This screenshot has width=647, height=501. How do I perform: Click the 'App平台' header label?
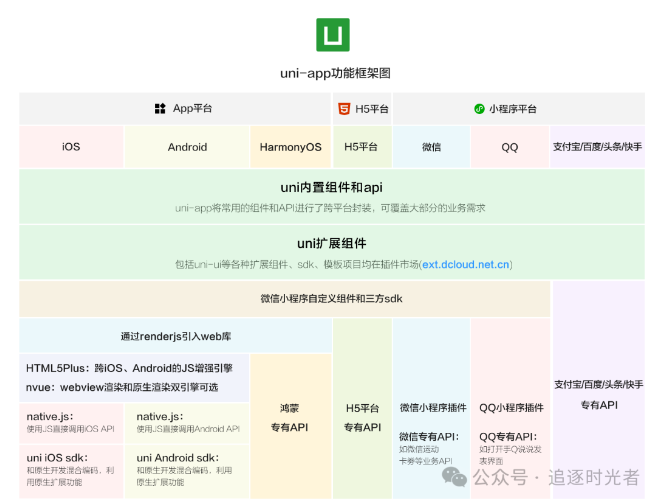(192, 109)
